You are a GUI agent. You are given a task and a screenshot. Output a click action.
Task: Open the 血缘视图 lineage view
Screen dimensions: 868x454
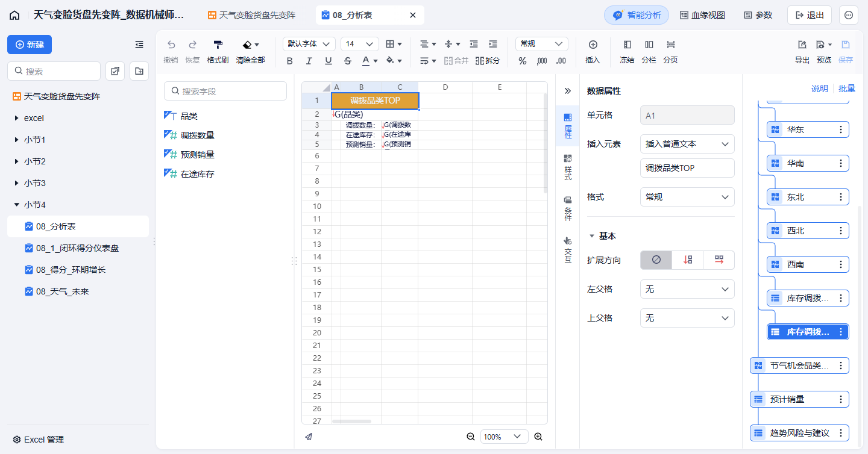pyautogui.click(x=702, y=15)
